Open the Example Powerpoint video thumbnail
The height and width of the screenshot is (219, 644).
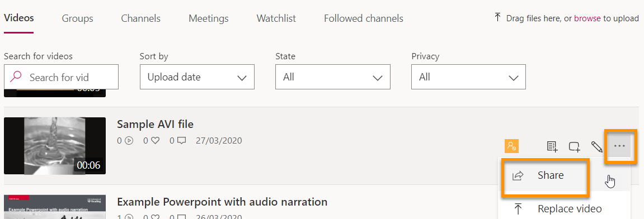click(x=55, y=207)
